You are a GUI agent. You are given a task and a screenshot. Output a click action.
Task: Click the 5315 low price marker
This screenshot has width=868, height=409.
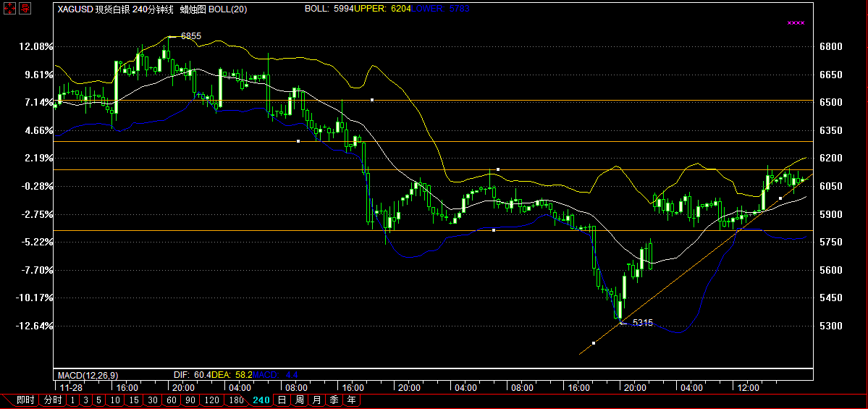pyautogui.click(x=642, y=323)
